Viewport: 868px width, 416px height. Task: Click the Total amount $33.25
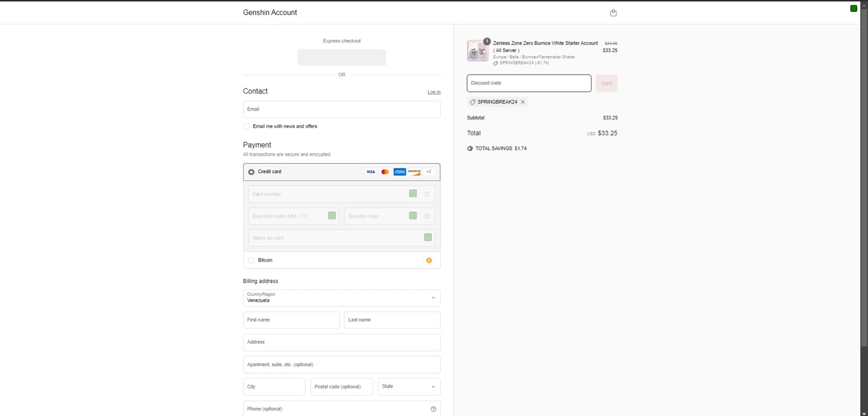click(x=608, y=133)
